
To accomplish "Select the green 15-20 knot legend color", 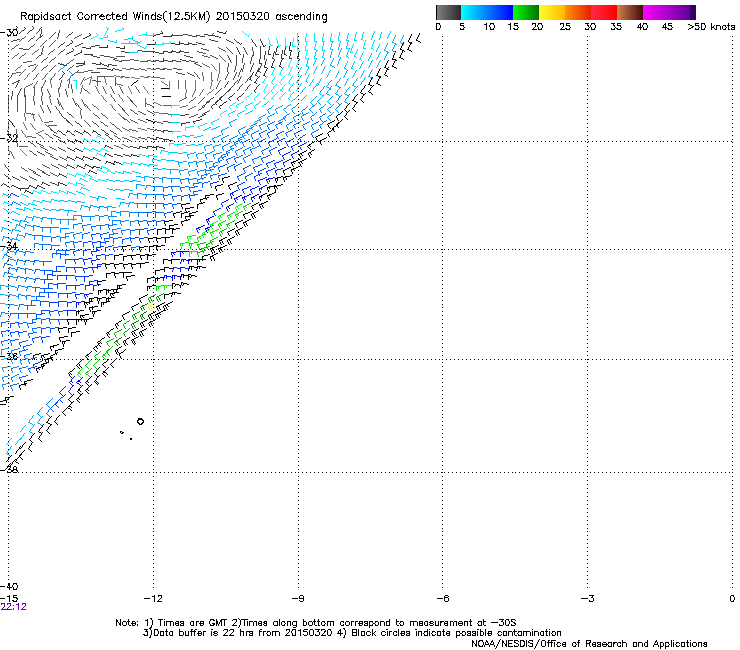I will pyautogui.click(x=526, y=12).
